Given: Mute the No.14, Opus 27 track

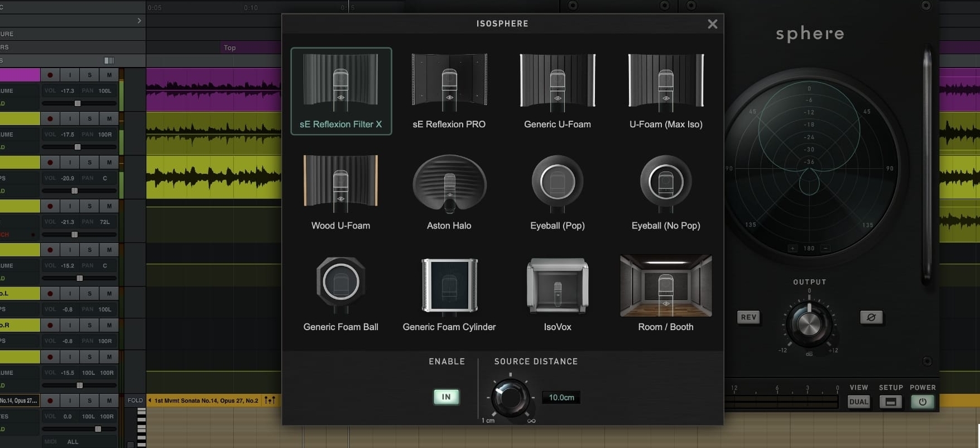Looking at the screenshot, I should (109, 401).
